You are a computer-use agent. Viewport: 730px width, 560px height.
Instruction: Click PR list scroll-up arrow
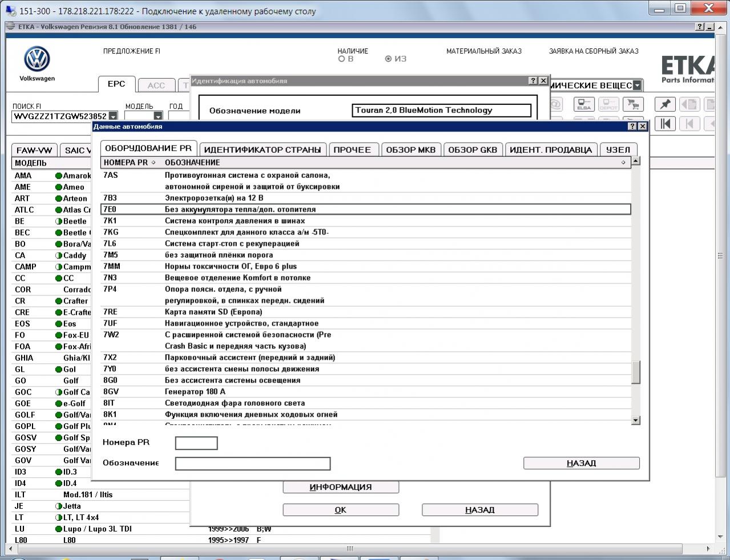pos(636,161)
